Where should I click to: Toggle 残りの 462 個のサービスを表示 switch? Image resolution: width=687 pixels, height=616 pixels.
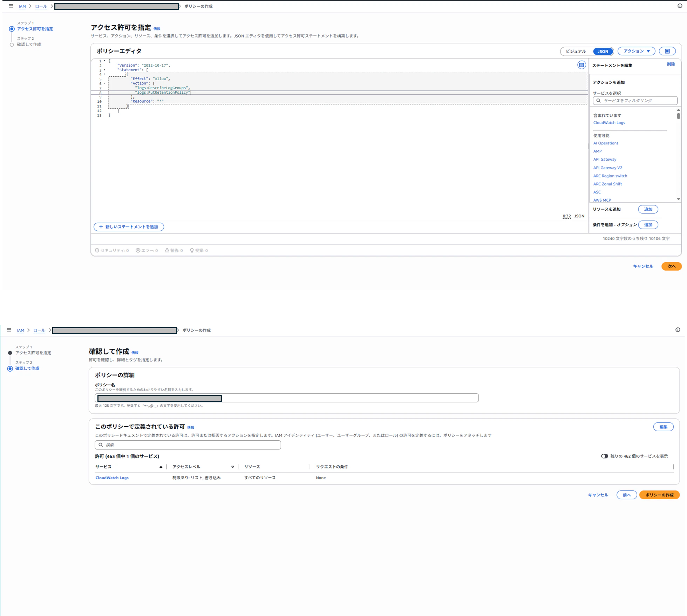tap(604, 456)
